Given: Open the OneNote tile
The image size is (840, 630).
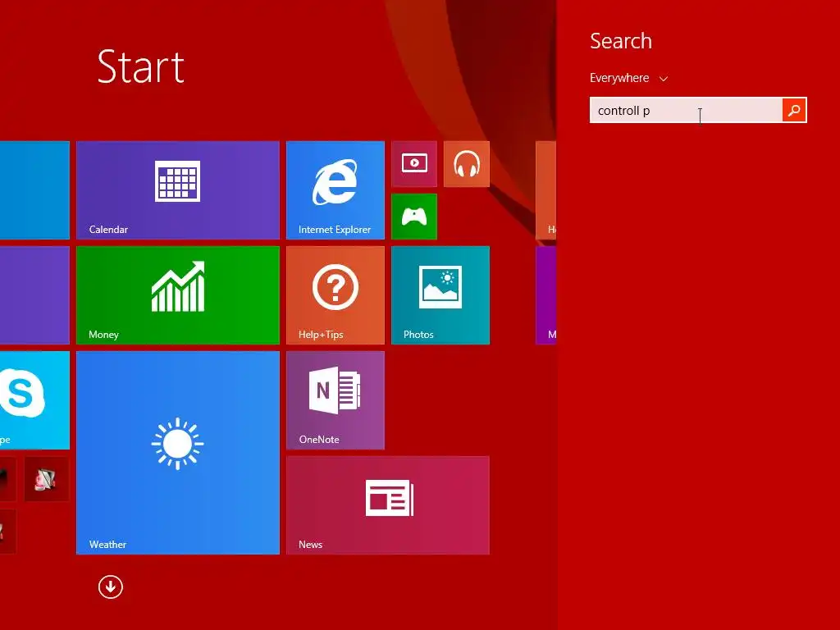Looking at the screenshot, I should 336,400.
